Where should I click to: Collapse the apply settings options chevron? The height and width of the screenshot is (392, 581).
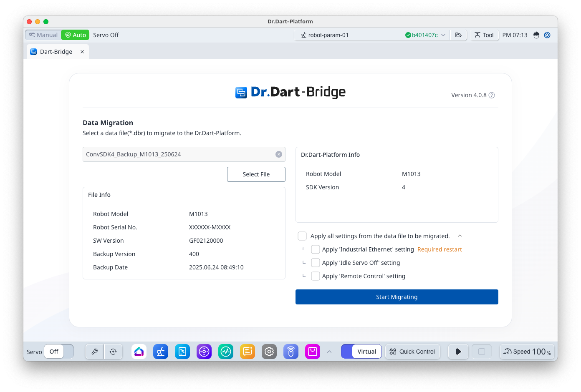click(x=460, y=236)
